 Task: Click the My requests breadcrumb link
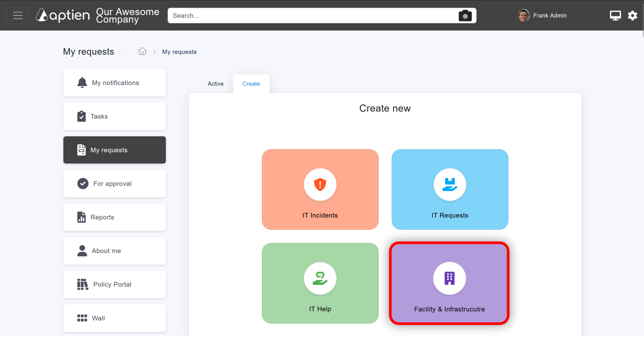tap(179, 52)
